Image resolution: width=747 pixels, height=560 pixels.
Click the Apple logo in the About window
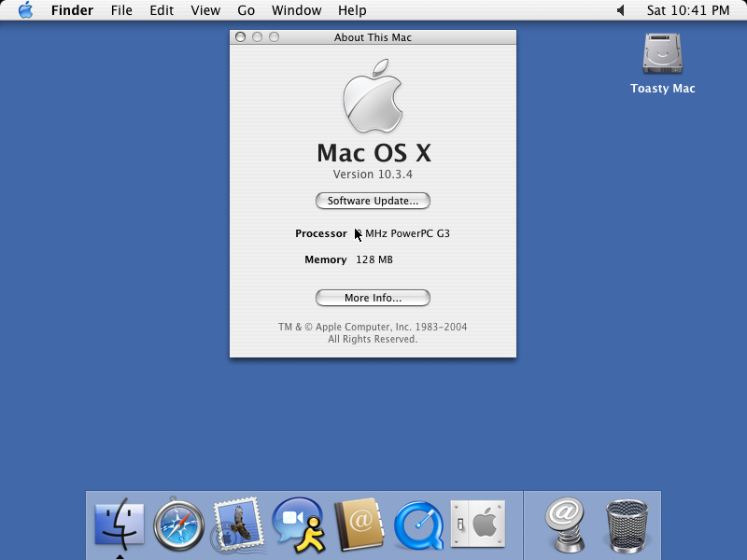[373, 96]
